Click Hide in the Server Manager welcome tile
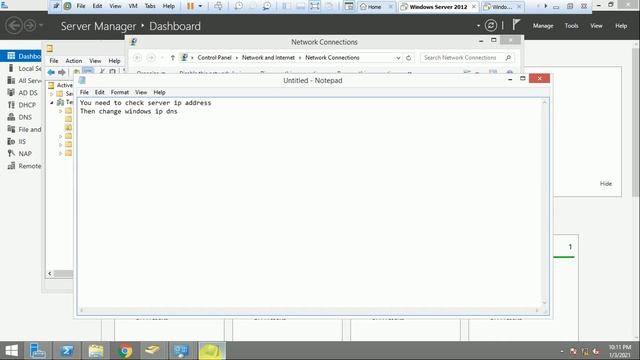 coord(606,184)
